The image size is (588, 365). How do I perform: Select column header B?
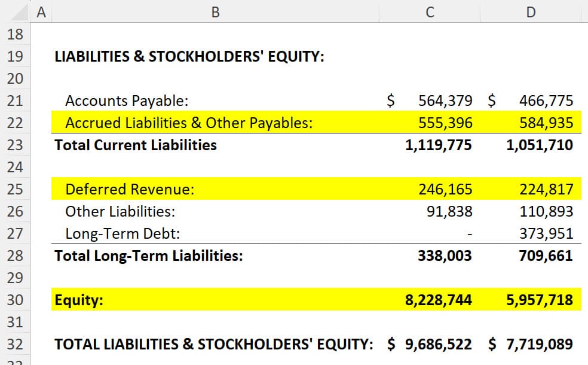(215, 11)
